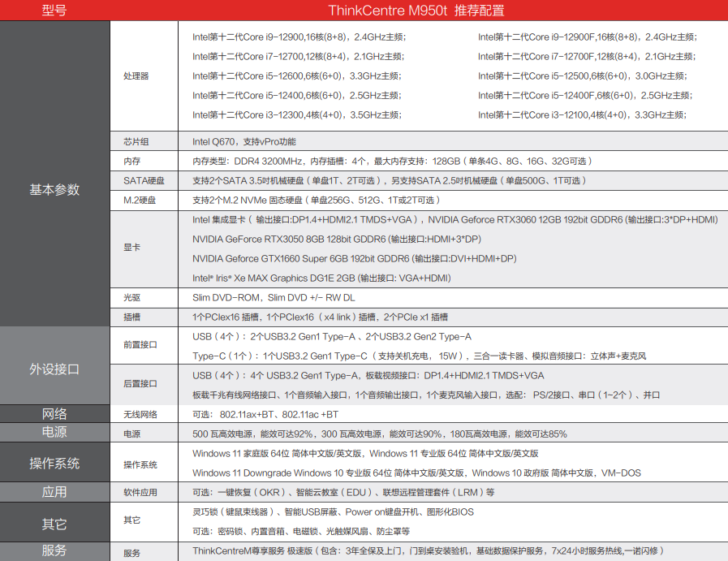Click the 'Core i5-12400,6核' processor line
The image size is (728, 561).
coord(297,95)
